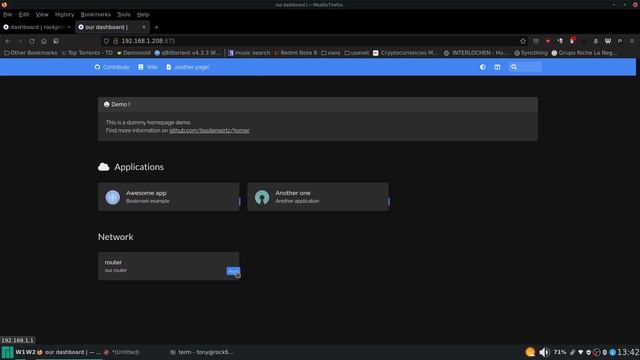Open the History menu
Screen dimensions: 640x360
(x=64, y=15)
